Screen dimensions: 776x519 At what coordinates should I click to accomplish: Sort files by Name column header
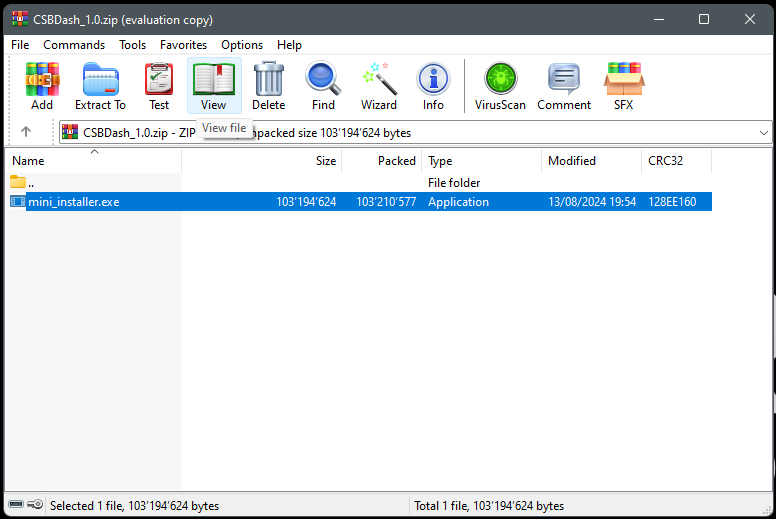[28, 161]
